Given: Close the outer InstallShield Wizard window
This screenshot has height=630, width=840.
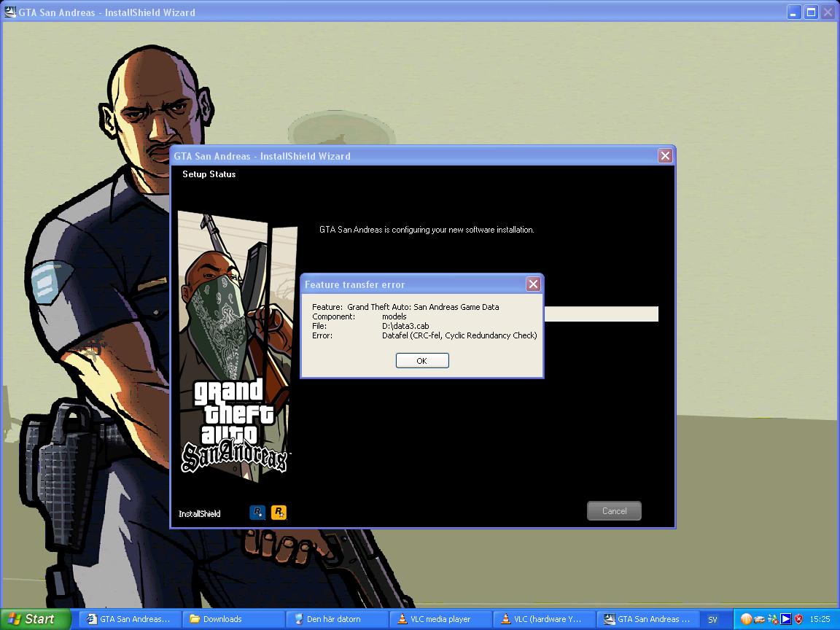Looking at the screenshot, I should click(x=828, y=12).
